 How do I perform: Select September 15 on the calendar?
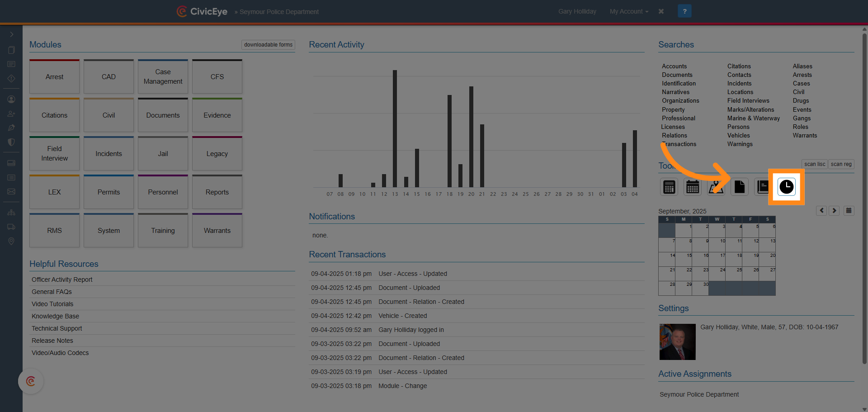click(x=684, y=260)
